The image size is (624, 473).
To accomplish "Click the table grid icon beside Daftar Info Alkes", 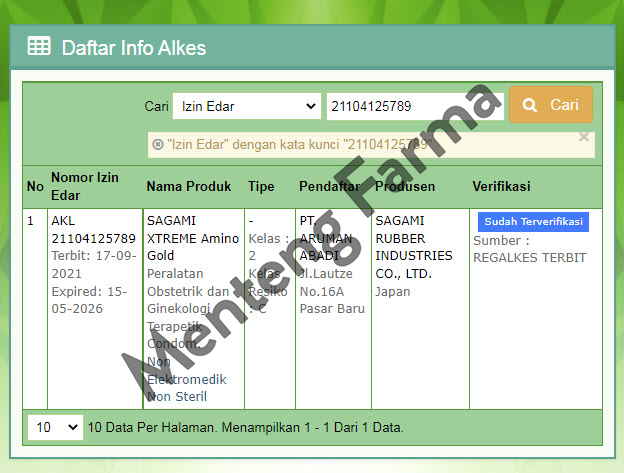I will 39,46.
